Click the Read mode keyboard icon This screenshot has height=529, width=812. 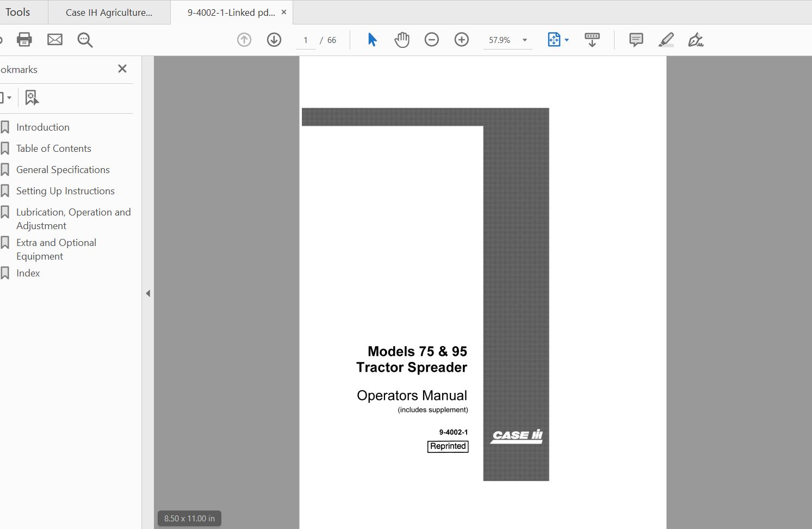point(592,40)
